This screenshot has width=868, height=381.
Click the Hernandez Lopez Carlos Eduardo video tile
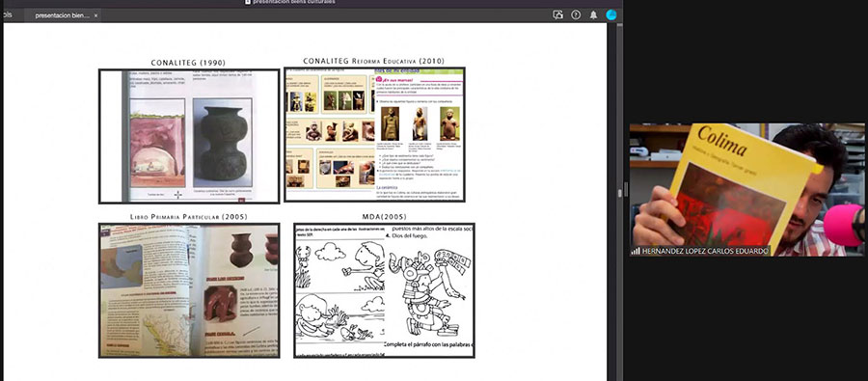746,189
